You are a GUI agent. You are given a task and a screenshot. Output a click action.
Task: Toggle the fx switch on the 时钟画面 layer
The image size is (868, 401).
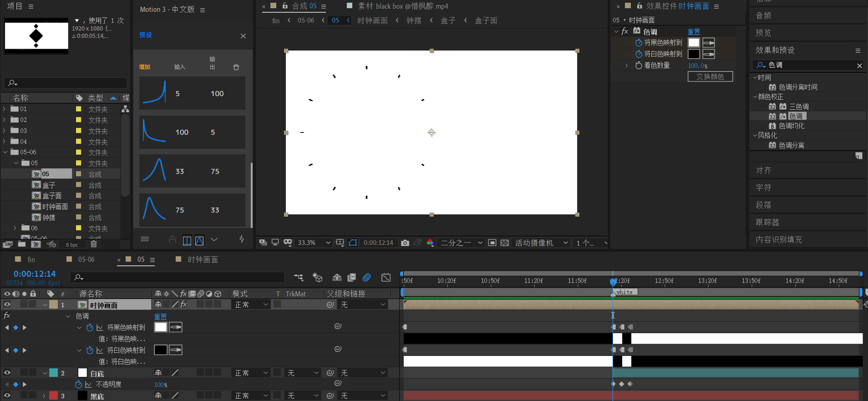[x=183, y=305]
